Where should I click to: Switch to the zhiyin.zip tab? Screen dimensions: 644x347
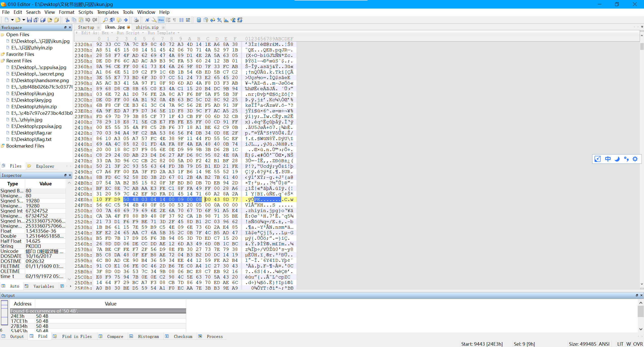147,27
